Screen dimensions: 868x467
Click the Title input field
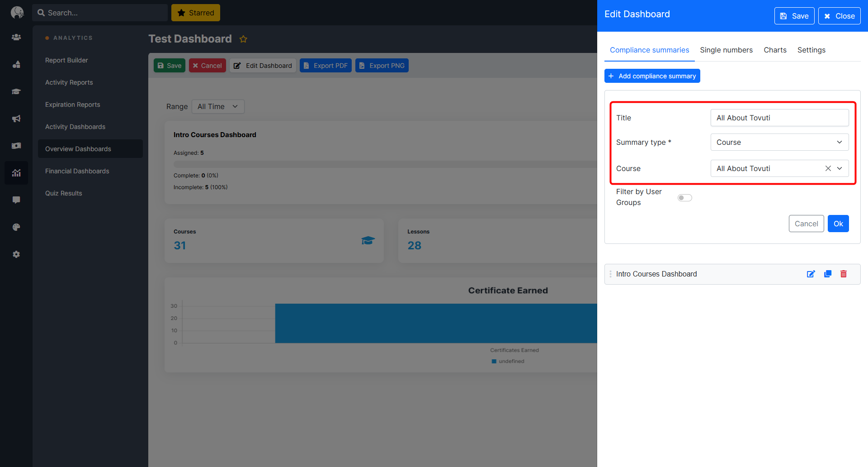coord(779,118)
